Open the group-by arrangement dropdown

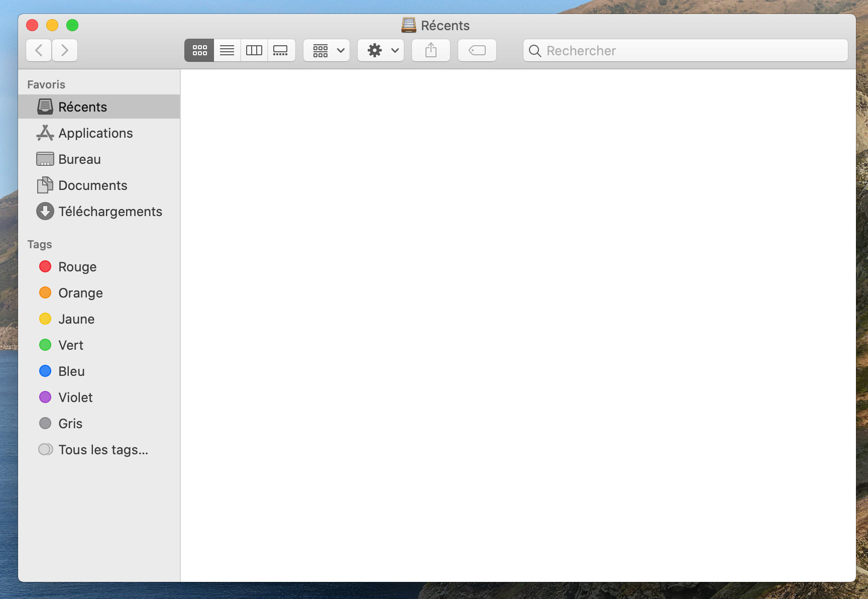click(x=327, y=50)
